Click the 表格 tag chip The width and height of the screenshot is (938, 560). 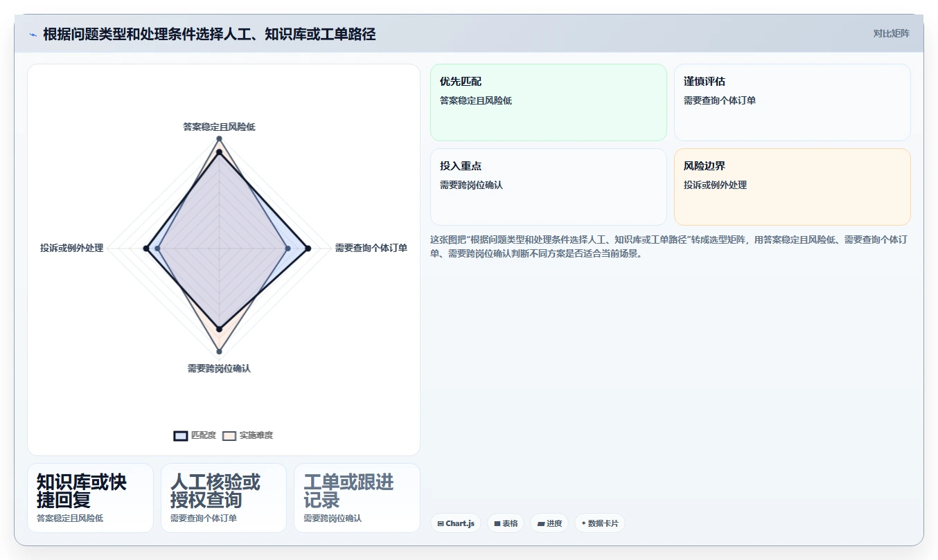506,523
